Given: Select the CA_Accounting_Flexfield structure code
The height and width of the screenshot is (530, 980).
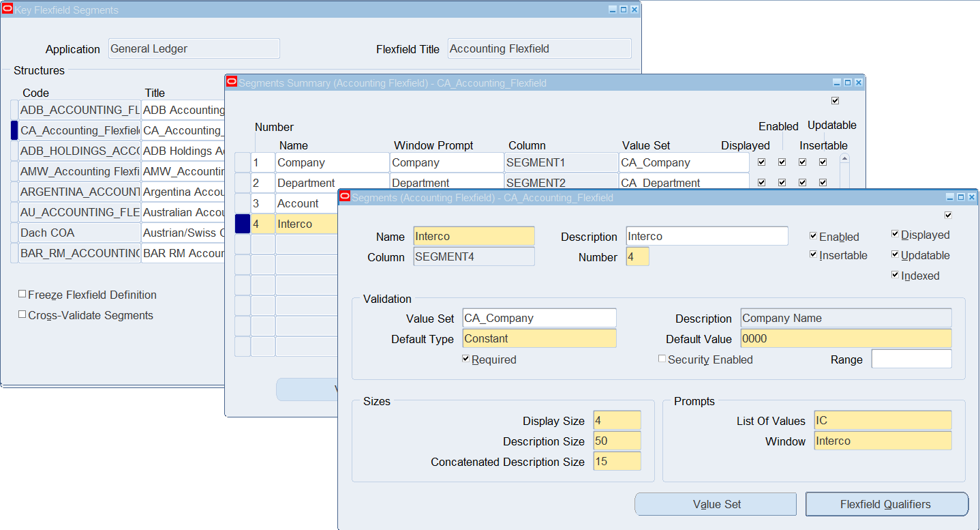Looking at the screenshot, I should coord(80,130).
